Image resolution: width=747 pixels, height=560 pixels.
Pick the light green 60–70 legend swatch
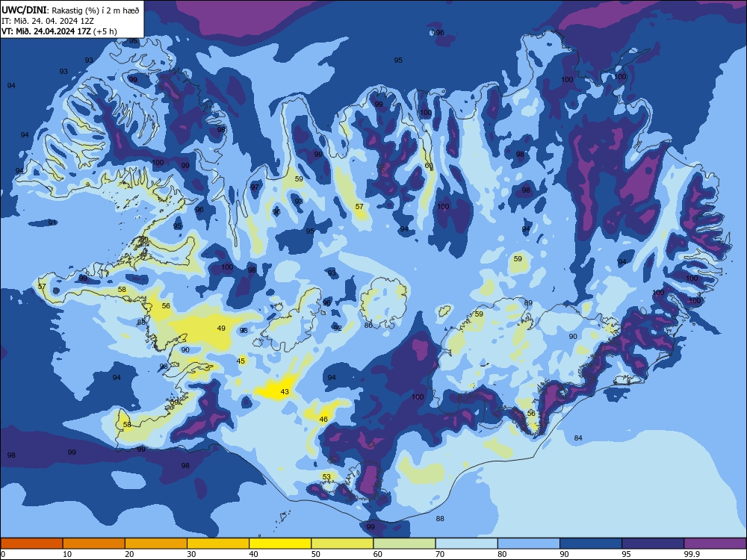coord(404,544)
